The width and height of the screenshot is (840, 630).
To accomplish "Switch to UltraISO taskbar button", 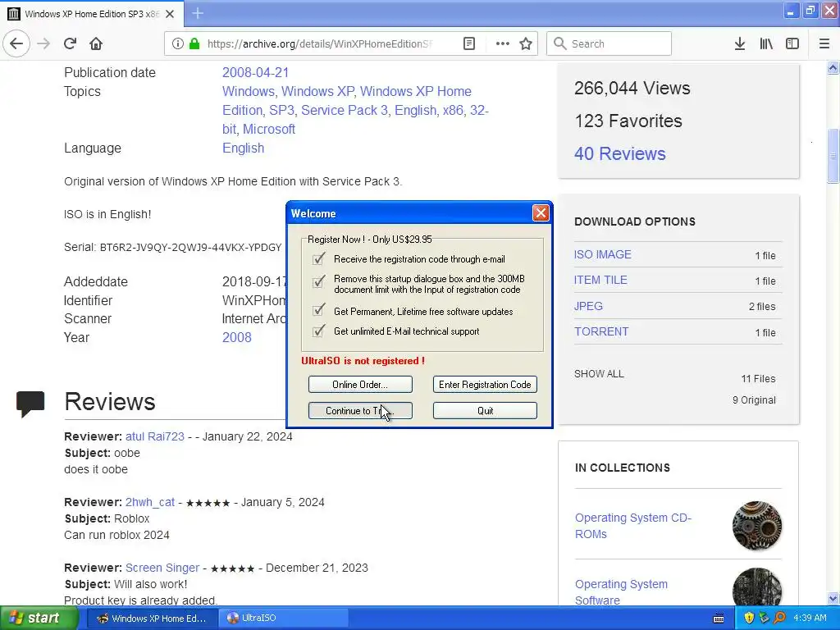I will (x=284, y=619).
